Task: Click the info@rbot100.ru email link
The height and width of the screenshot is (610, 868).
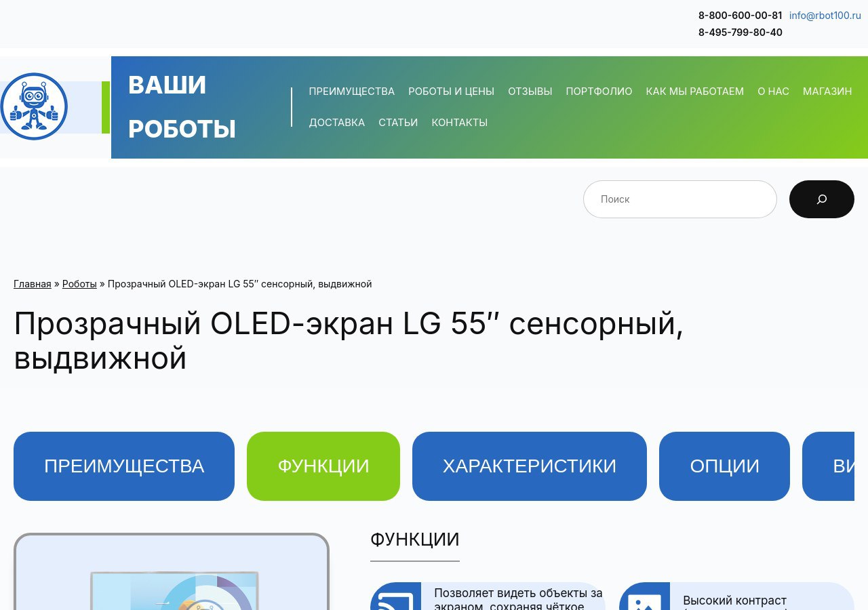Action: coord(825,16)
